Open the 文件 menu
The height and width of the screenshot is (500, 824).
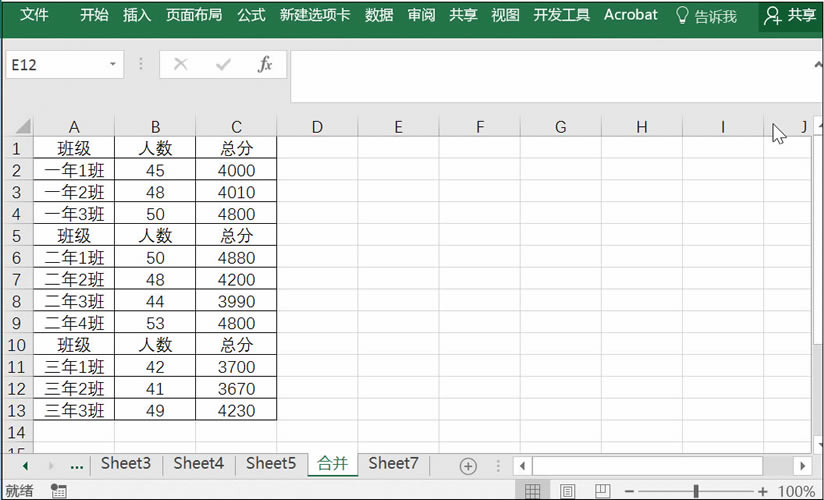34,15
